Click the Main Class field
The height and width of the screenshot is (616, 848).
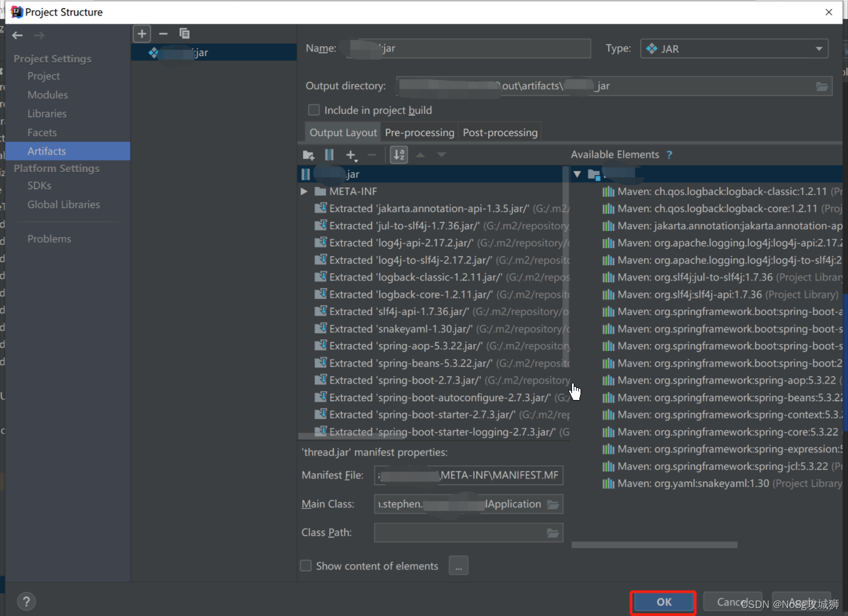[x=469, y=504]
